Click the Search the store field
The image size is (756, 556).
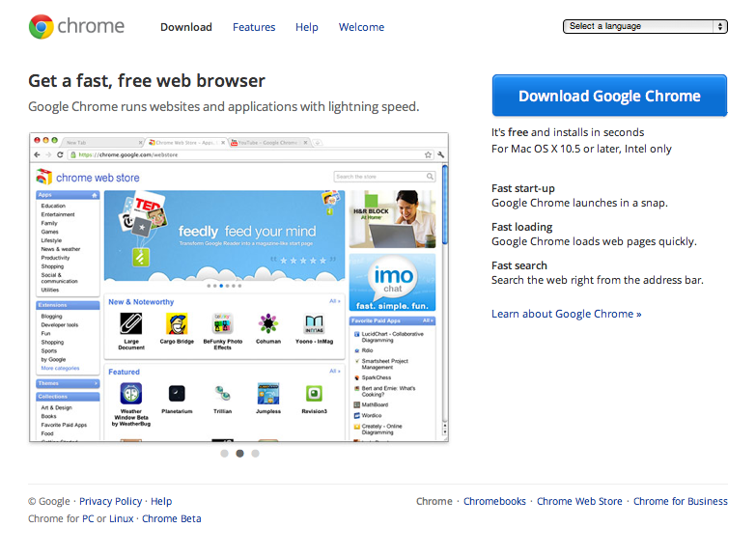coord(384,177)
